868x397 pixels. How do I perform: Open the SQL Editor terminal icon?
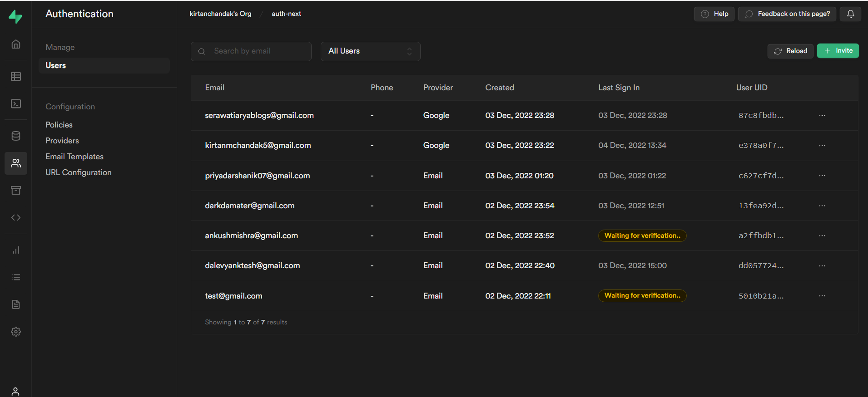16,104
